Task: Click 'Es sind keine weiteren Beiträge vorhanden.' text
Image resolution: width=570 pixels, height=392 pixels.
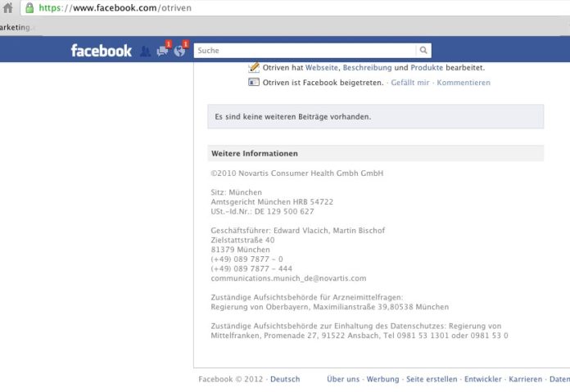Action: click(x=293, y=117)
